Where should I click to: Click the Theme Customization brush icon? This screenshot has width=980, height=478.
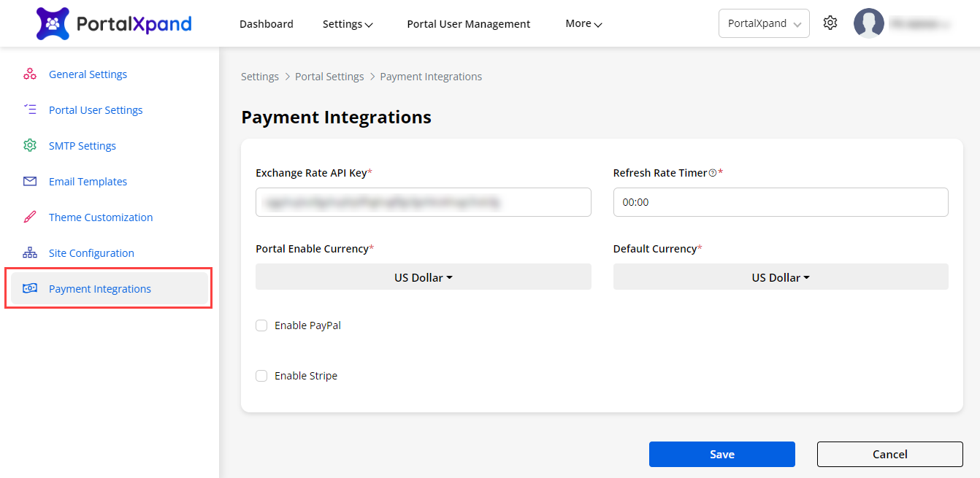click(30, 217)
